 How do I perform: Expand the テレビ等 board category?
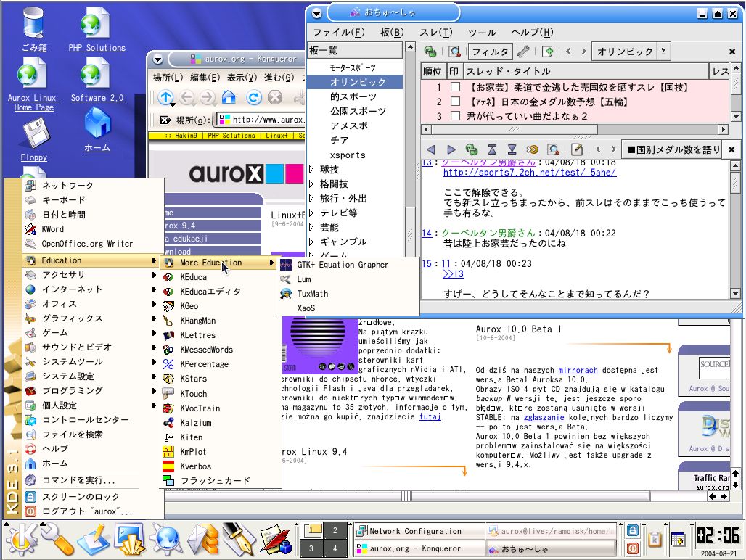pyautogui.click(x=311, y=213)
